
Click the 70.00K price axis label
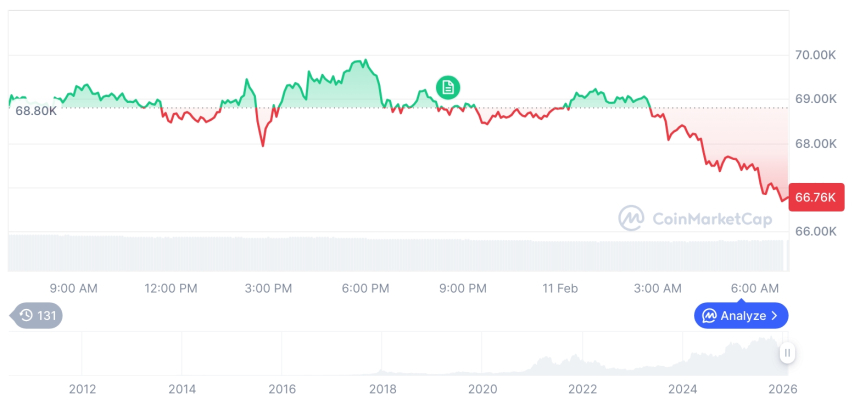[815, 54]
